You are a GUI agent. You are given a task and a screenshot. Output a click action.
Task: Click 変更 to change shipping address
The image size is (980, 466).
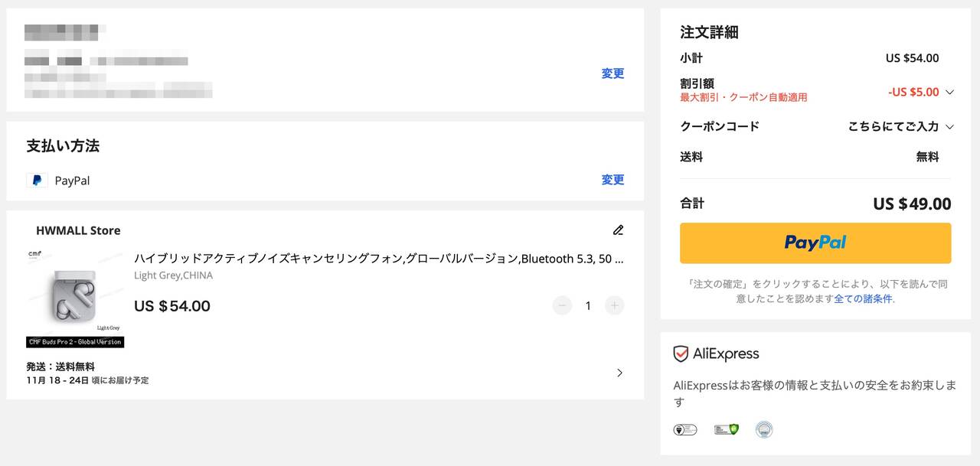(612, 73)
